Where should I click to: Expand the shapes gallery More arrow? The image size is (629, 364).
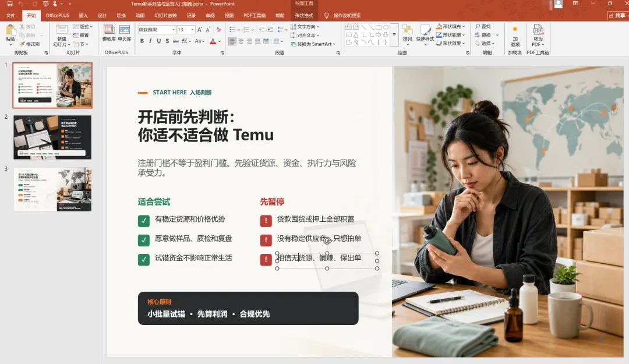[x=394, y=35]
